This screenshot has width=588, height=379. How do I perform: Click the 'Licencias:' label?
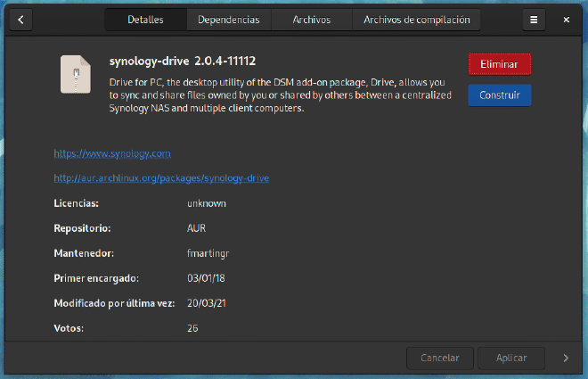pos(76,203)
